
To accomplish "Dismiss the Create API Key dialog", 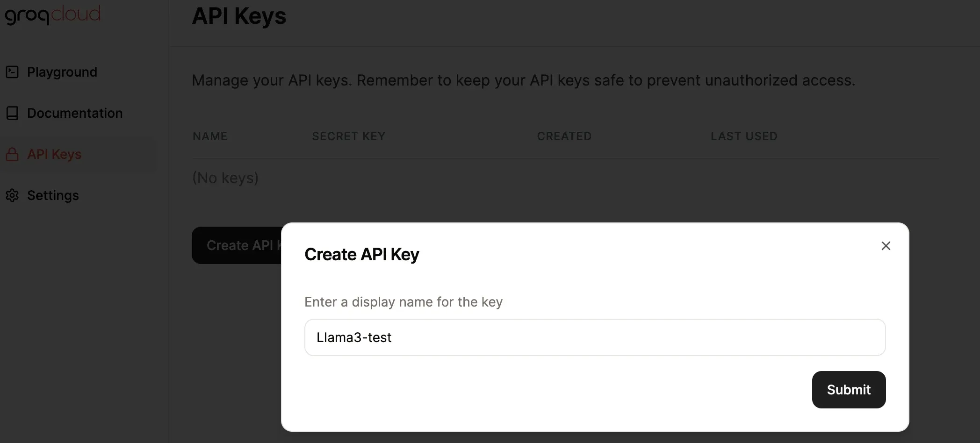I will (886, 245).
